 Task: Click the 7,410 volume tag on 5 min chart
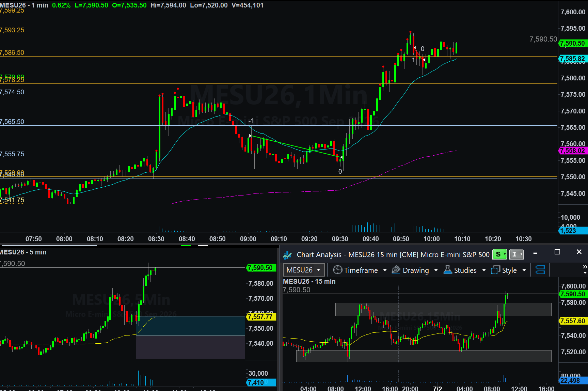coord(261,382)
